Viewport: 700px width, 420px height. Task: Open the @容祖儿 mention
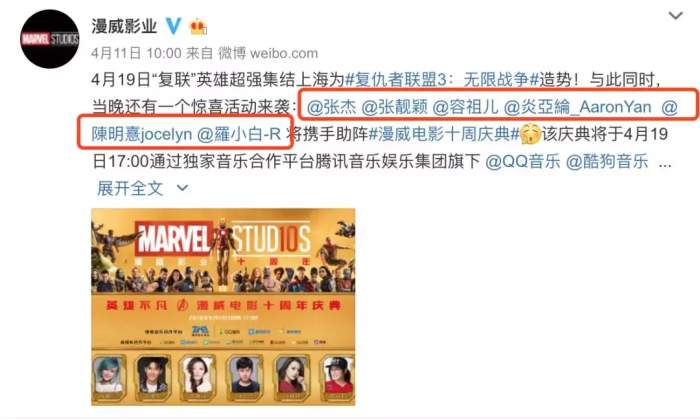point(466,107)
